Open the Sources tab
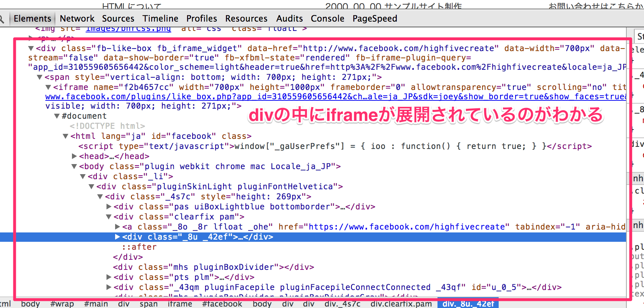Image resolution: width=644 pixels, height=308 pixels. (x=118, y=18)
